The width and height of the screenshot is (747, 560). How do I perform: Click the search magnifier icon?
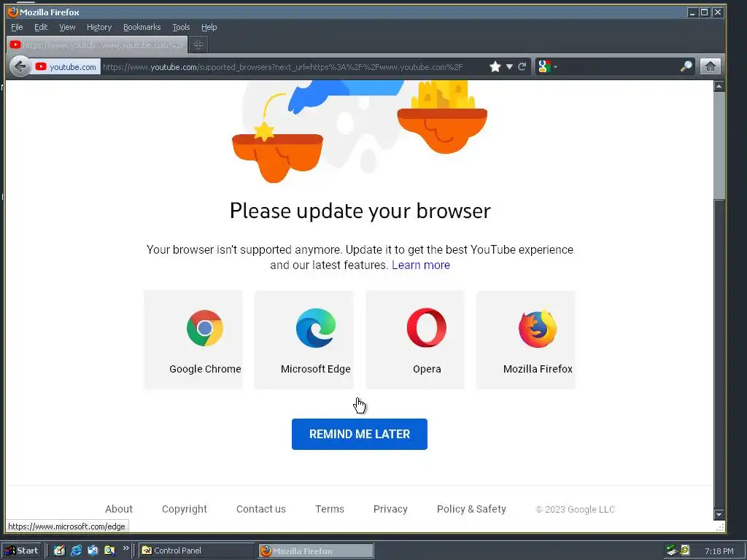click(686, 66)
